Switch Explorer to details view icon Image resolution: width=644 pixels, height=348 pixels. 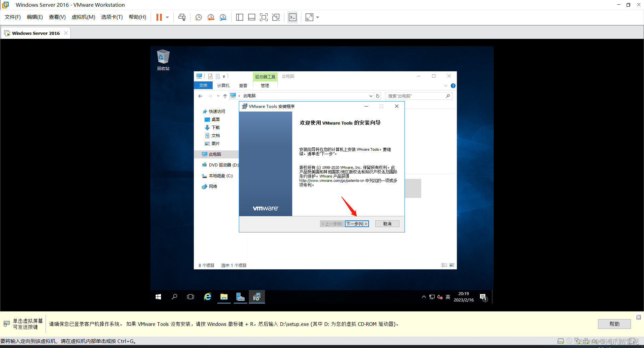click(x=444, y=265)
